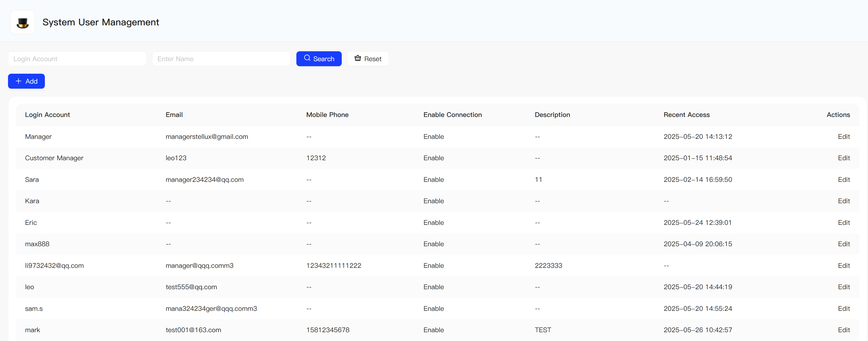Click access time 2025-02-14 16:59:50
Image resolution: width=868 pixels, height=341 pixels.
pyautogui.click(x=698, y=180)
